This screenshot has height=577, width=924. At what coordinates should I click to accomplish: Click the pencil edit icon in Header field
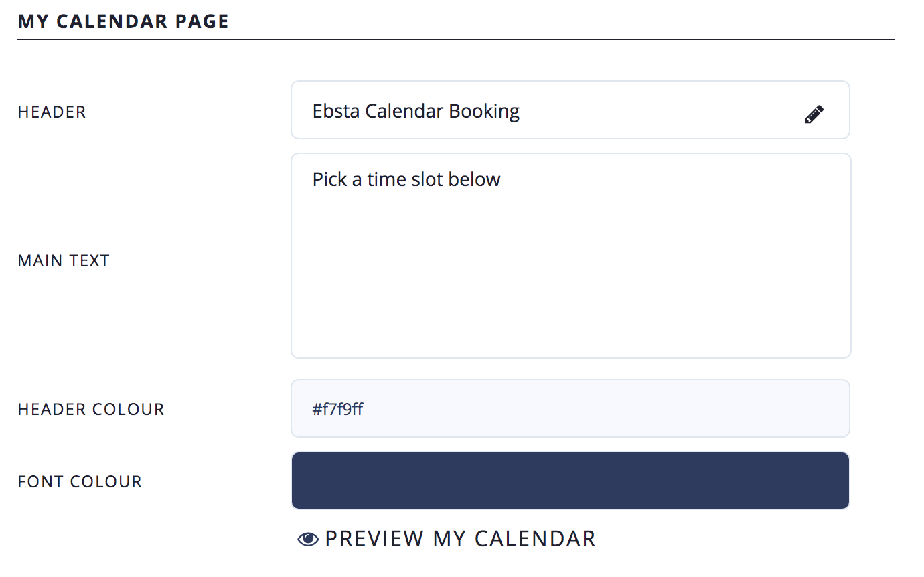[814, 114]
